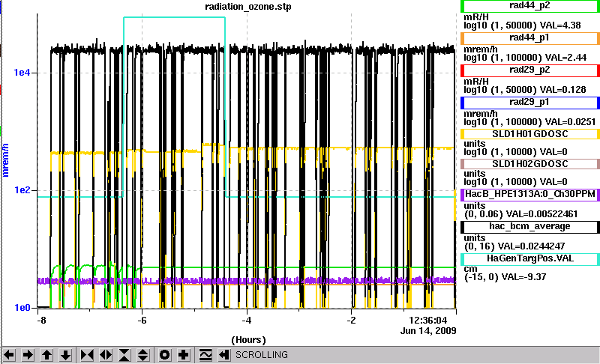Click the SCROLLING status text

[261, 355]
